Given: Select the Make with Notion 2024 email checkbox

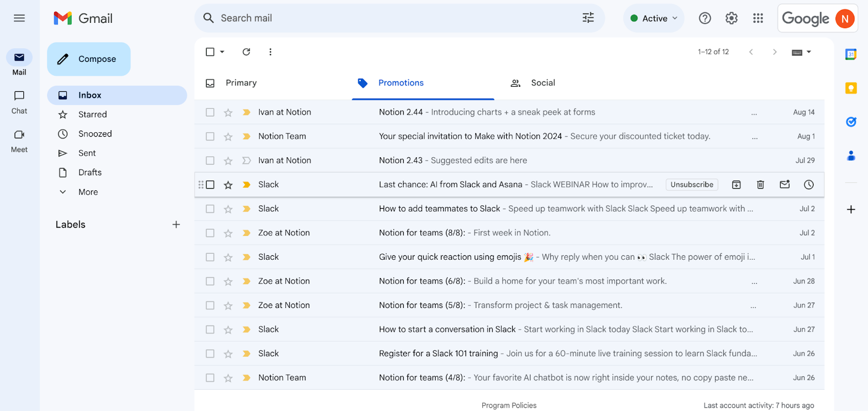Looking at the screenshot, I should tap(210, 137).
